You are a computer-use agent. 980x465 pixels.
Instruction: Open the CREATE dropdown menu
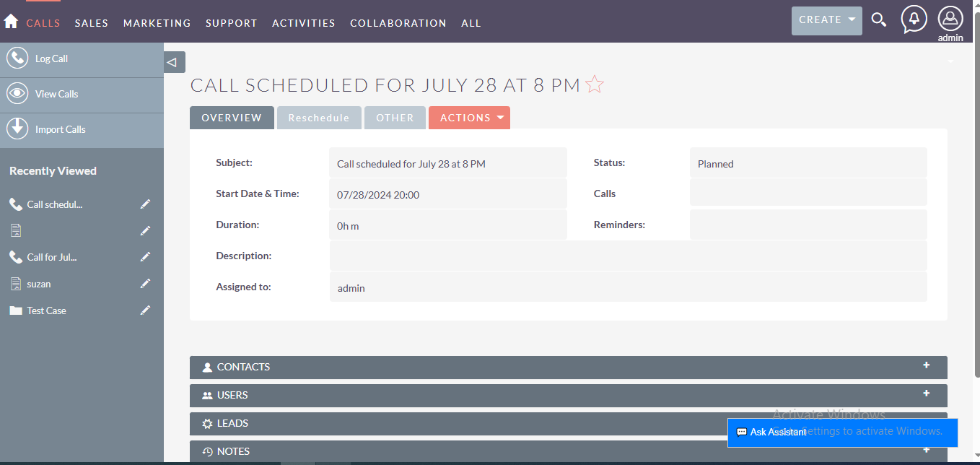coord(826,20)
